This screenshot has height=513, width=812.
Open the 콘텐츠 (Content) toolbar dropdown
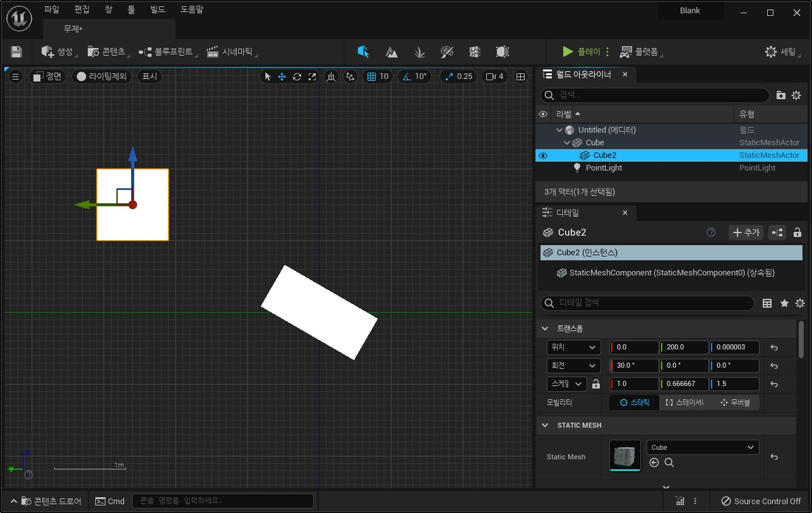pos(109,52)
